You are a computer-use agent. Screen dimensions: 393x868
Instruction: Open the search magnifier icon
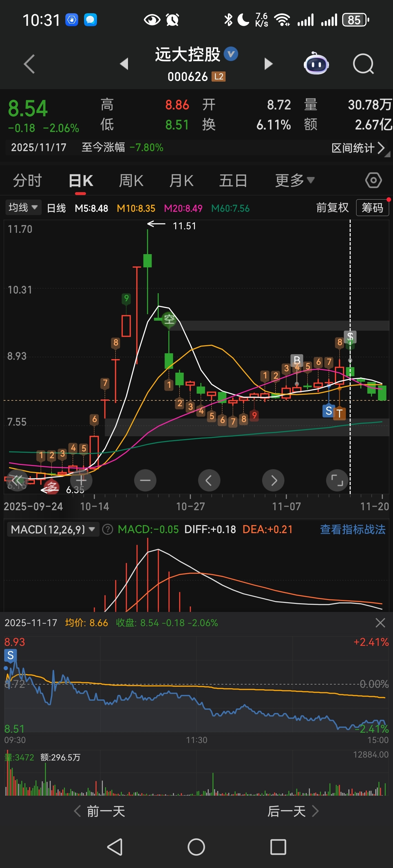pyautogui.click(x=364, y=64)
